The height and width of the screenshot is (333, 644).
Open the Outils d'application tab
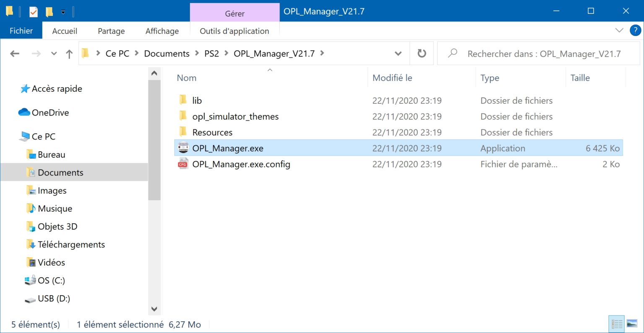pyautogui.click(x=234, y=31)
